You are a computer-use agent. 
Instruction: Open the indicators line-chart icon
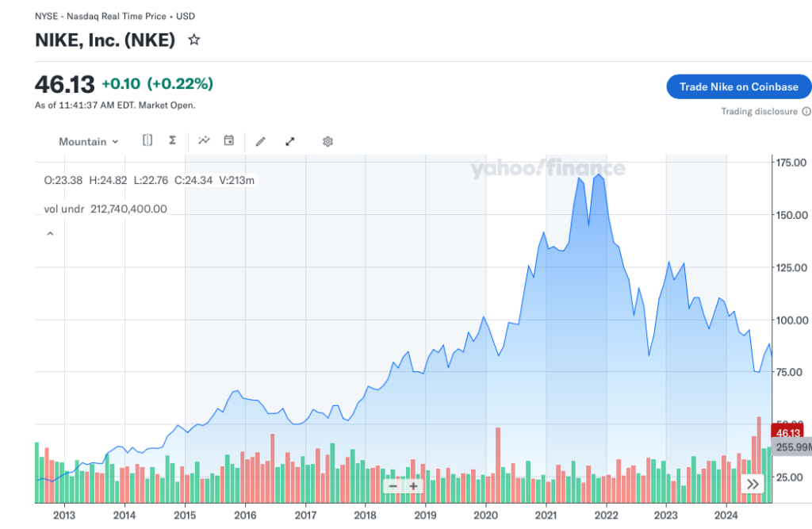[x=204, y=140]
